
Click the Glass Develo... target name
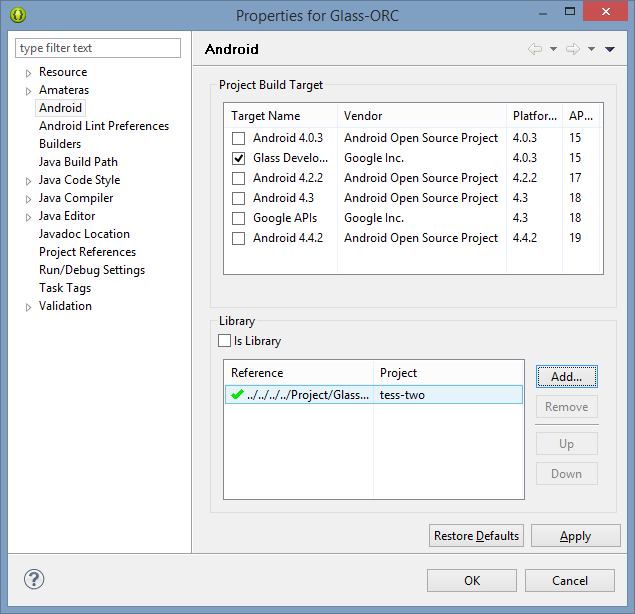pos(290,158)
